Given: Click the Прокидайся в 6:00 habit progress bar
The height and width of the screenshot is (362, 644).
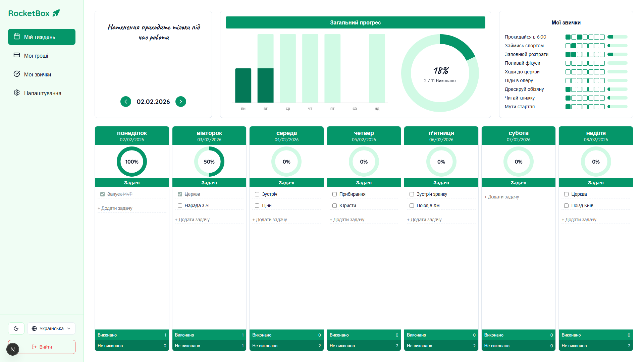Looking at the screenshot, I should 617,37.
